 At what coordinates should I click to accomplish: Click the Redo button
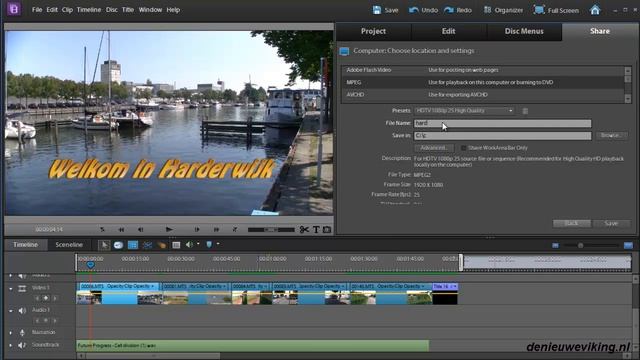[458, 10]
